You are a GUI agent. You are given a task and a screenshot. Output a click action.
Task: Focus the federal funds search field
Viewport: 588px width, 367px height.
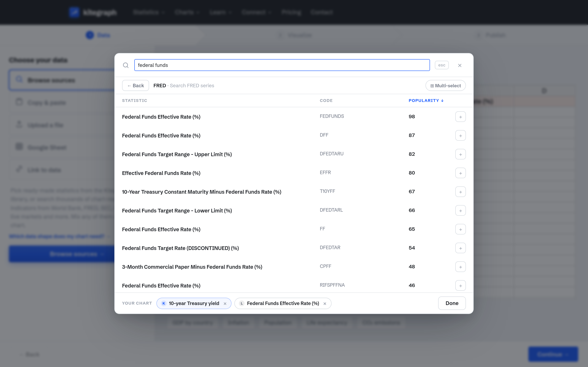pos(282,65)
